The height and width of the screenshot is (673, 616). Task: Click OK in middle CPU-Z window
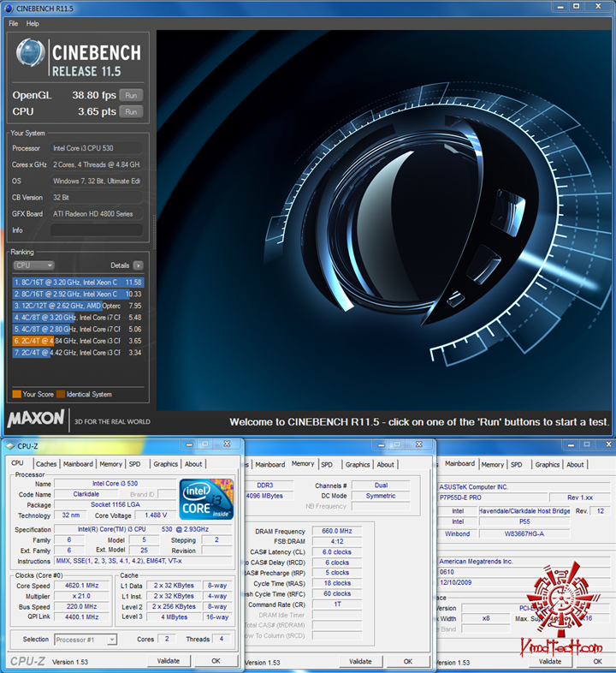click(x=408, y=661)
